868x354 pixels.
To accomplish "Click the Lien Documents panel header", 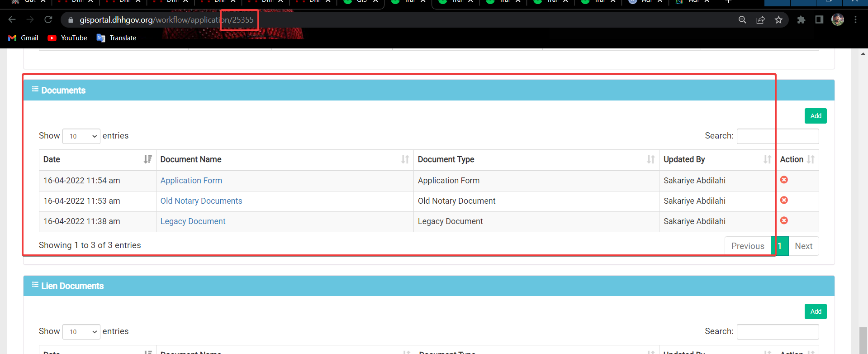I will pyautogui.click(x=429, y=286).
